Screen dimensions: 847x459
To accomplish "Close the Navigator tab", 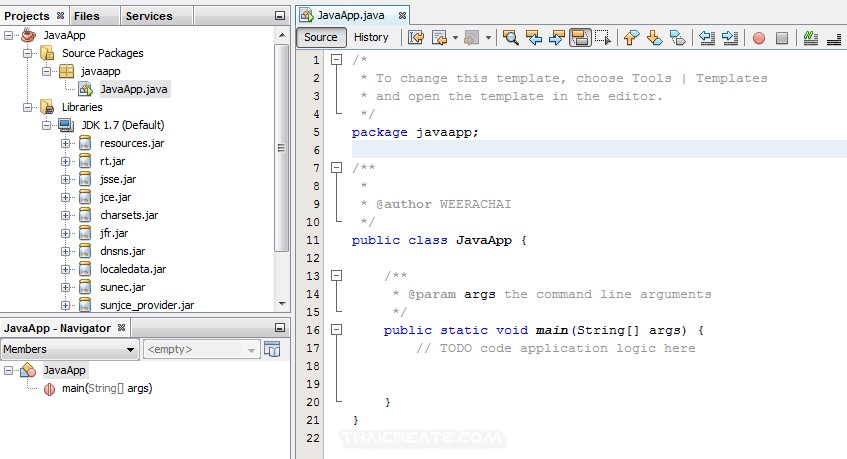I will 122,327.
